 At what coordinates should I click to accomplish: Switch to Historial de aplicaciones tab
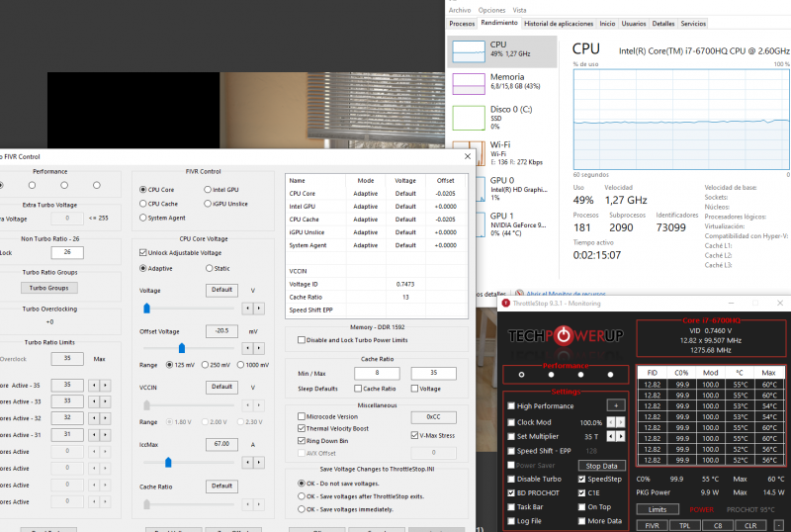[559, 23]
